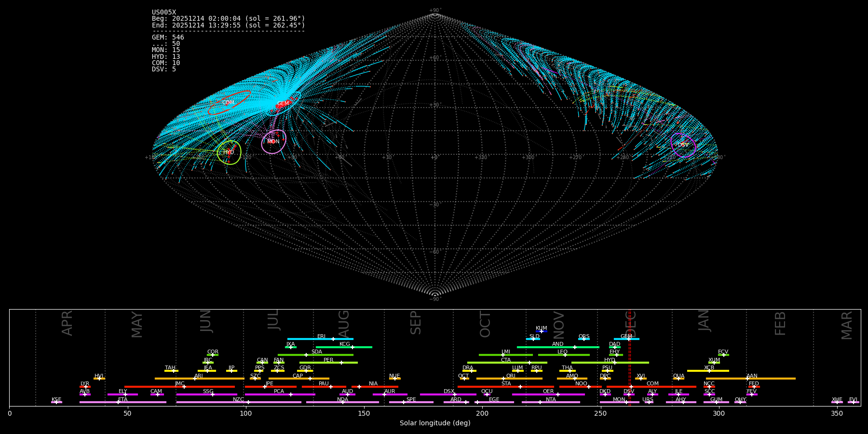Screen dimensions: 868x434
Task: Click the DSV radiant circle on the map
Action: point(683,145)
